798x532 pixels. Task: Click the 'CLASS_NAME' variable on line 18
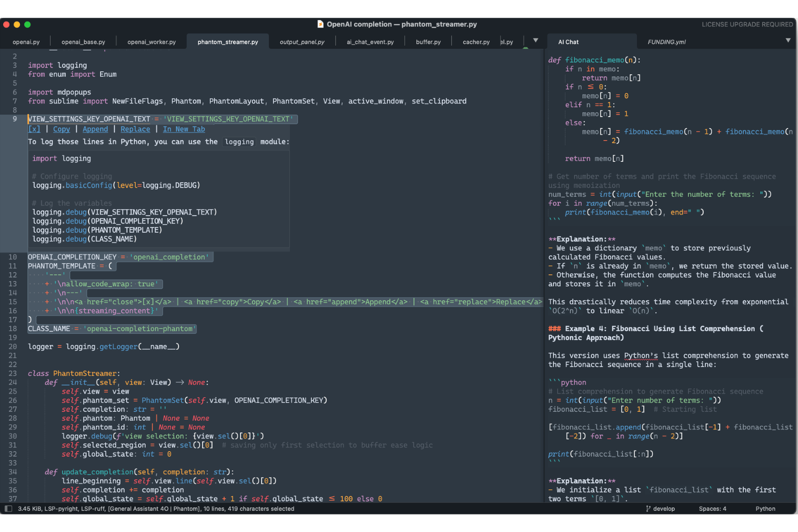[49, 328]
